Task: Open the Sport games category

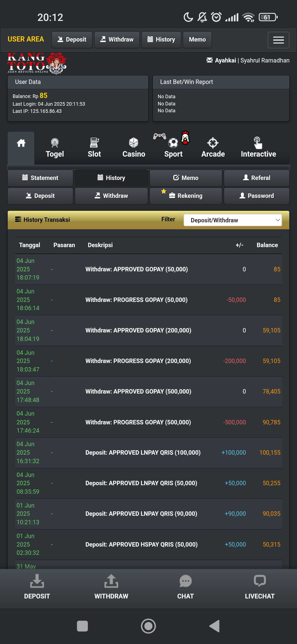Action: 173,148
